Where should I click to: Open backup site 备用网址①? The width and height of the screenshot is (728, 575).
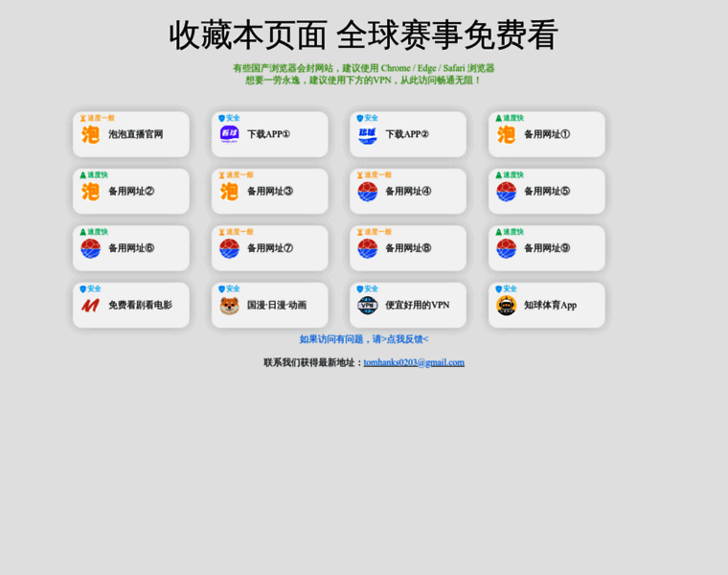[x=547, y=134]
